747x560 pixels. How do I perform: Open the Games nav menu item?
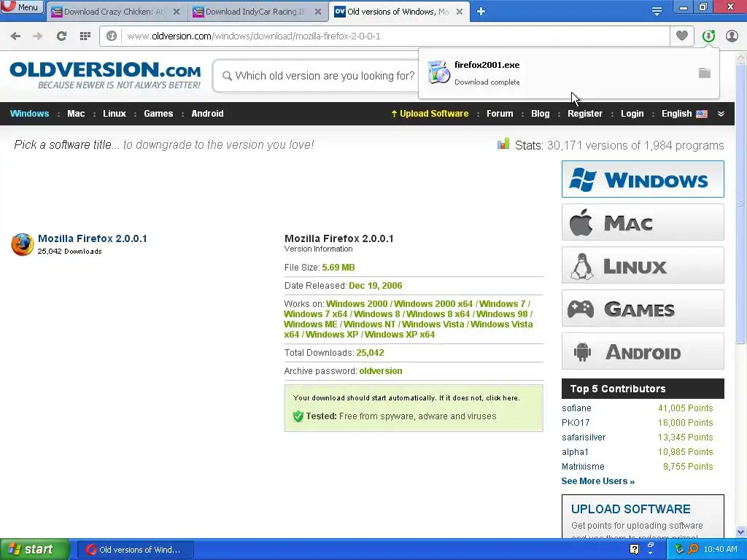(158, 114)
